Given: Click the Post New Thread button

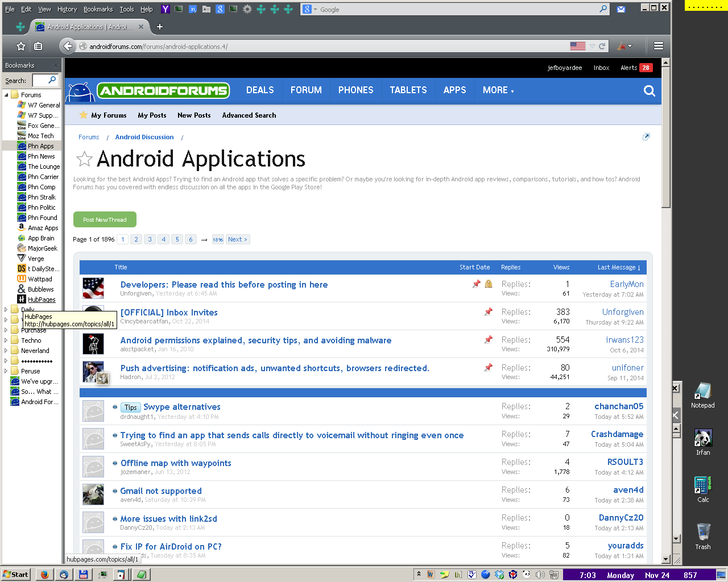Looking at the screenshot, I should point(105,219).
